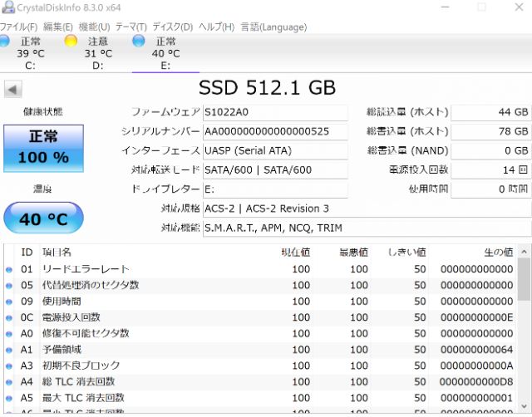The height and width of the screenshot is (417, 532).
Task: Select the A4 総 TLC 消去回数 row
Action: pos(260,382)
